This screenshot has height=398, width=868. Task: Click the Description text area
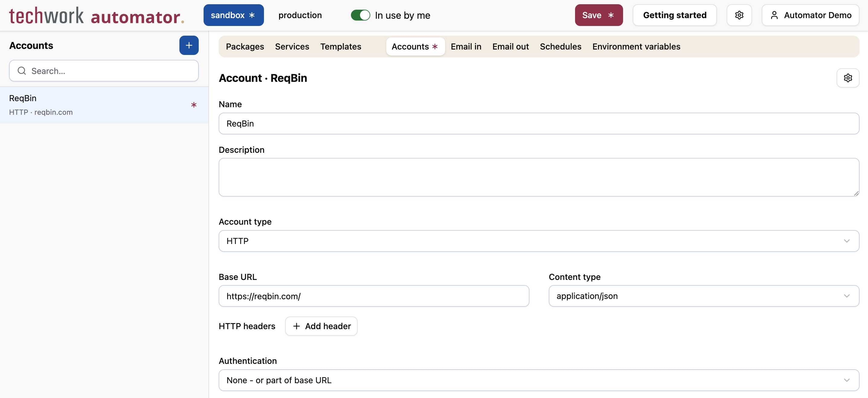tap(538, 177)
